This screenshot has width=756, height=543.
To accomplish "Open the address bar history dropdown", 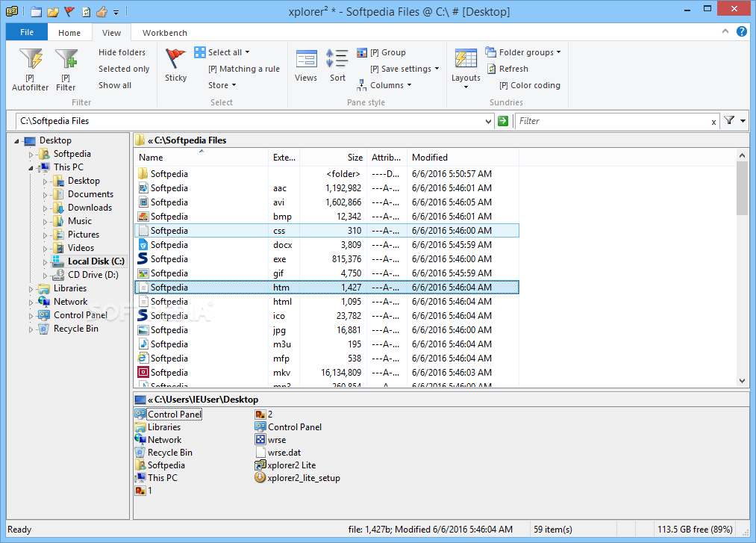I will (488, 121).
